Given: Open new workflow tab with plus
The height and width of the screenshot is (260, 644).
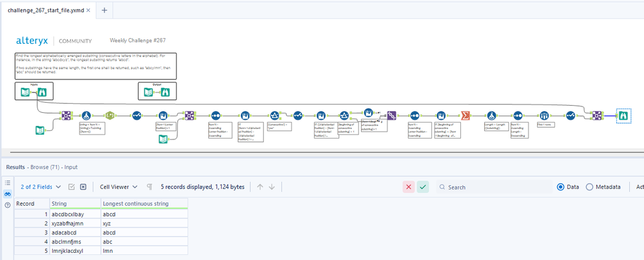Looking at the screenshot, I should [x=104, y=10].
